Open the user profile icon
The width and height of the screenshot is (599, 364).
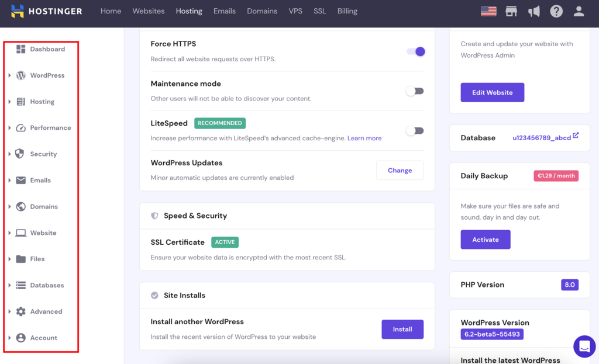pyautogui.click(x=579, y=11)
